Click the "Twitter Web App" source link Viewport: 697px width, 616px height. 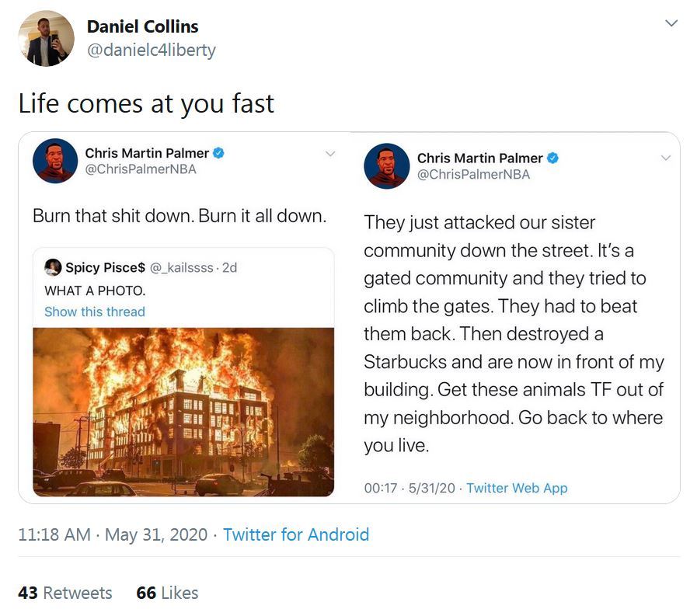click(517, 488)
